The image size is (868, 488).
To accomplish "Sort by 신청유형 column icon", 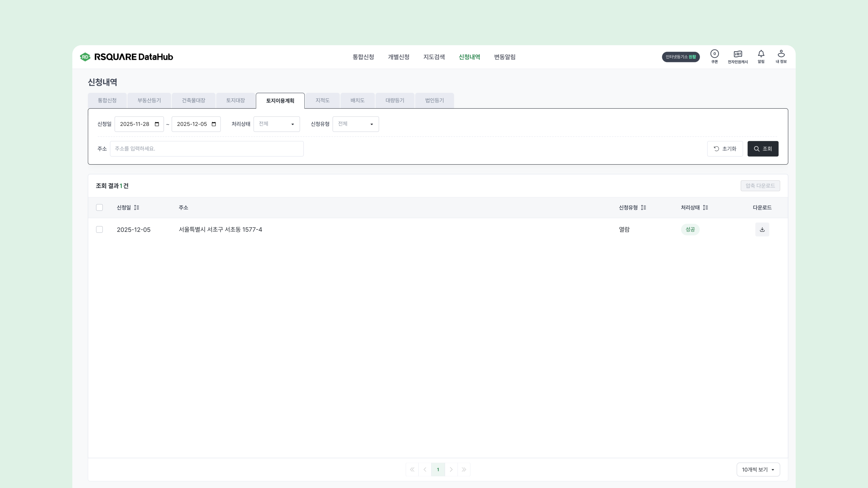I will click(643, 207).
